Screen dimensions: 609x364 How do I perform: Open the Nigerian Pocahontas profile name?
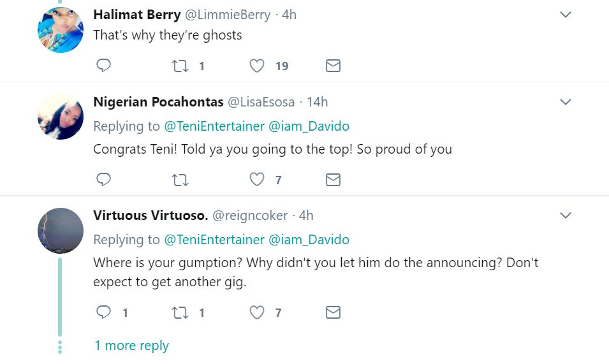[x=158, y=102]
